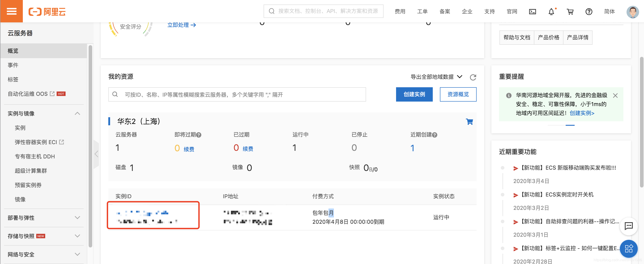Click the 创建实例 blue button
Screen dimensions: 644x264
click(x=414, y=94)
